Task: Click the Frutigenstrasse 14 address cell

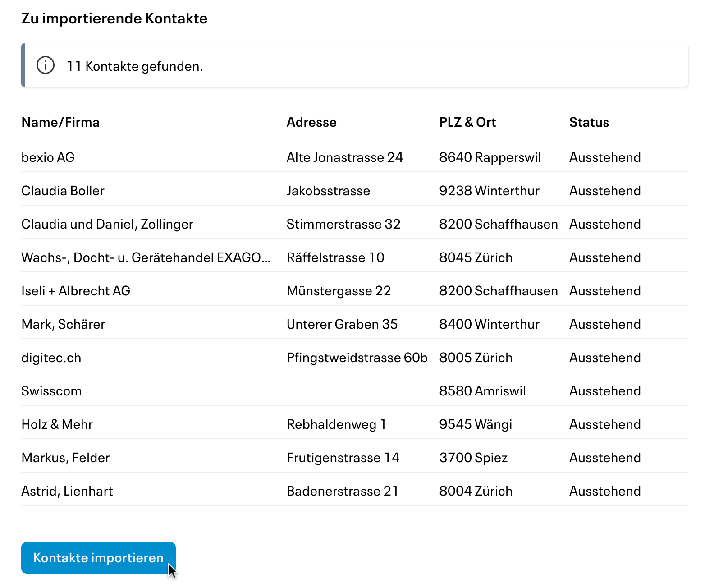Action: coord(343,457)
